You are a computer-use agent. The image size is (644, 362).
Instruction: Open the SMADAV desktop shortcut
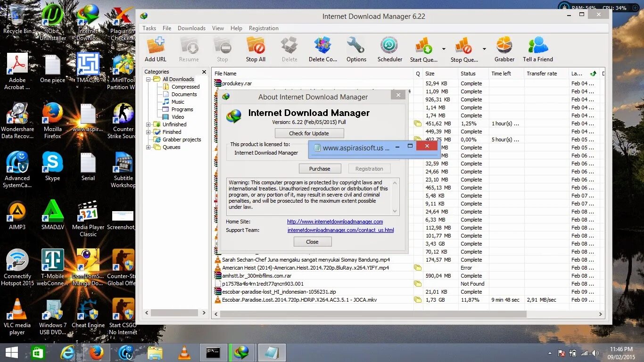click(53, 215)
